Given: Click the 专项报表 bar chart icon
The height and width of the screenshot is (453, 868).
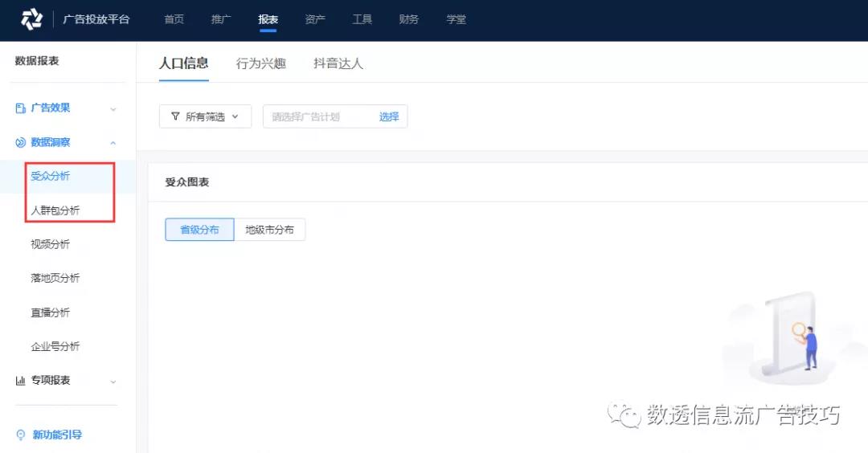Looking at the screenshot, I should (x=20, y=381).
